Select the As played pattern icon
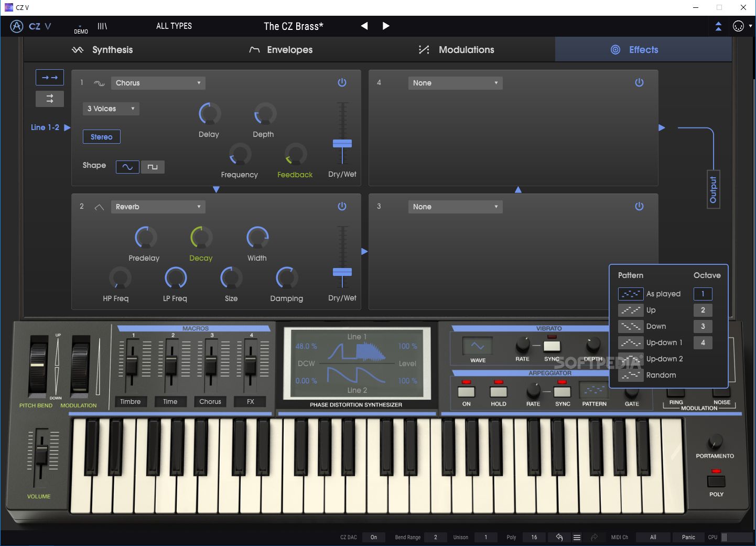Screen dimensions: 756x546 631,294
